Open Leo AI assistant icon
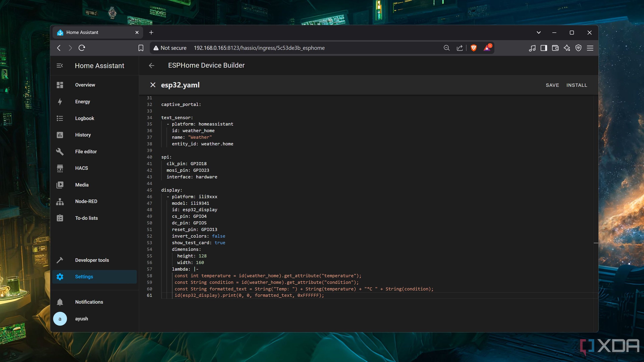Image resolution: width=644 pixels, height=362 pixels. pos(567,48)
